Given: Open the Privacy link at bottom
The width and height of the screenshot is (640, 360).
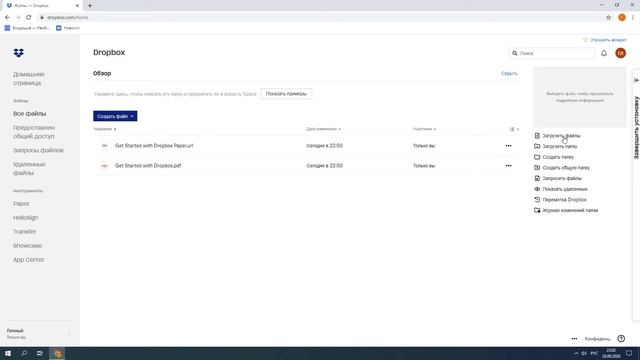Looking at the screenshot, I should pos(597,339).
